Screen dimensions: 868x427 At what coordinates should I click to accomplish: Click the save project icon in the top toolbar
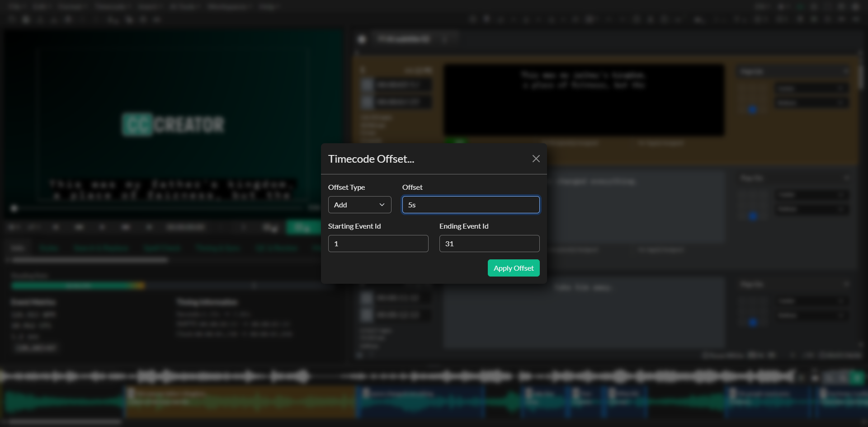coord(26,19)
